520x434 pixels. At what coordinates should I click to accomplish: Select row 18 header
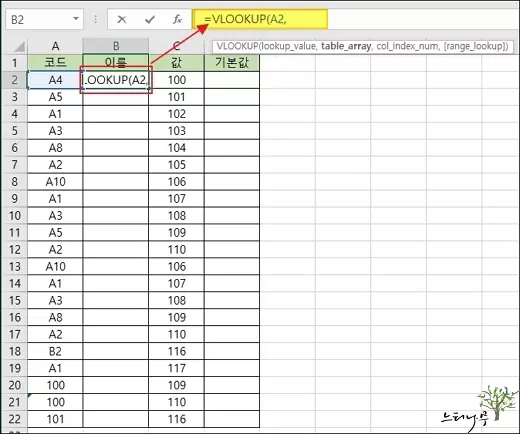tap(14, 351)
